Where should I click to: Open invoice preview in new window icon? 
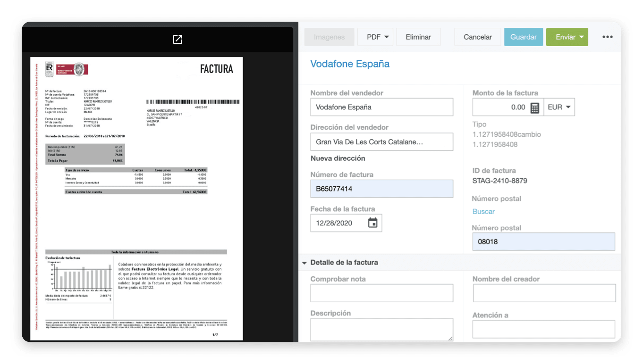click(178, 40)
